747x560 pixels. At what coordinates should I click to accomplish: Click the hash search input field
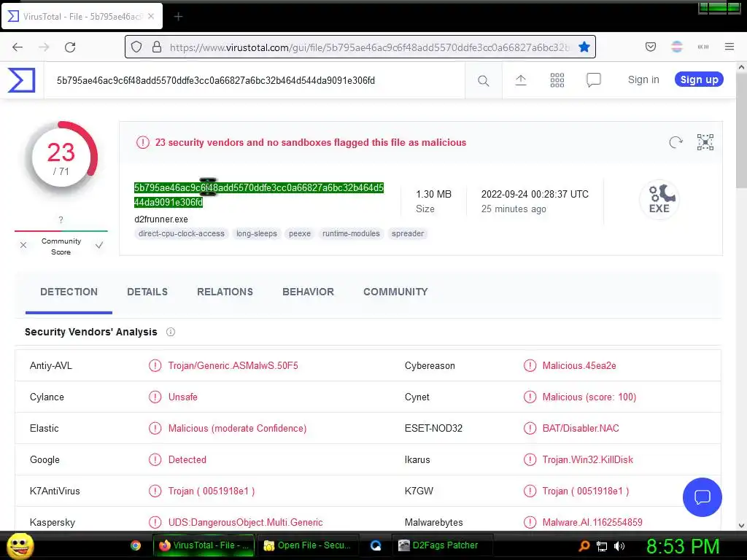pyautogui.click(x=255, y=80)
